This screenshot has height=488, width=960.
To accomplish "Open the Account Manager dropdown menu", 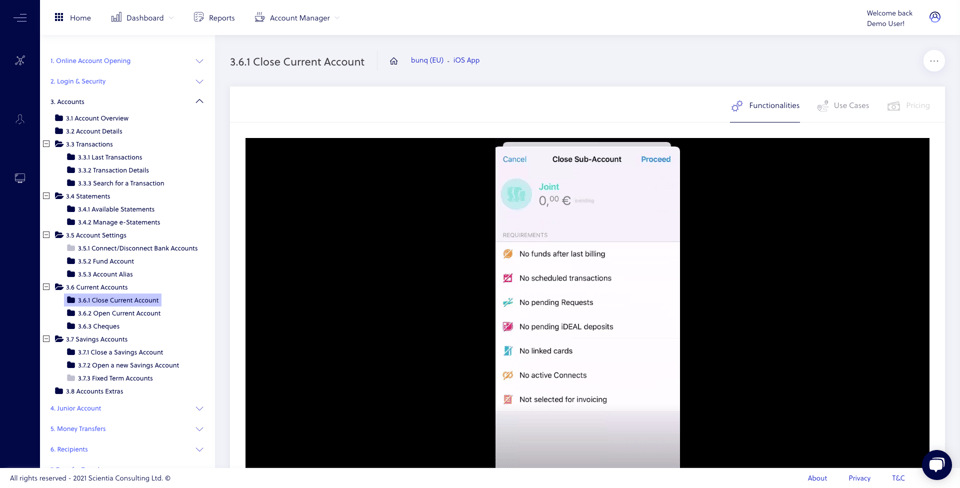I will pyautogui.click(x=297, y=18).
